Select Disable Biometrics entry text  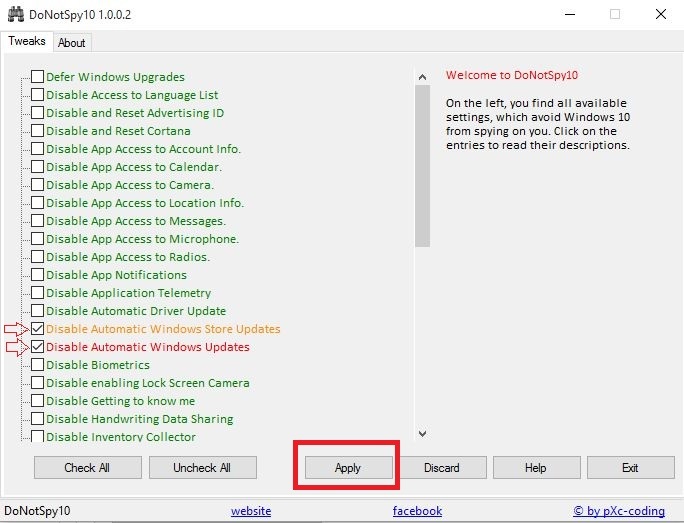(98, 365)
